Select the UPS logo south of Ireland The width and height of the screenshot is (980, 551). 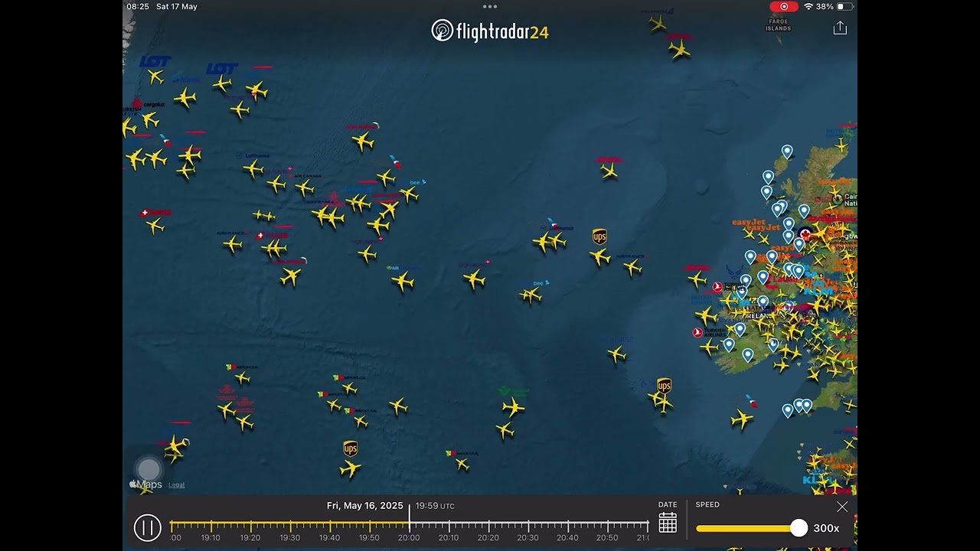click(664, 385)
